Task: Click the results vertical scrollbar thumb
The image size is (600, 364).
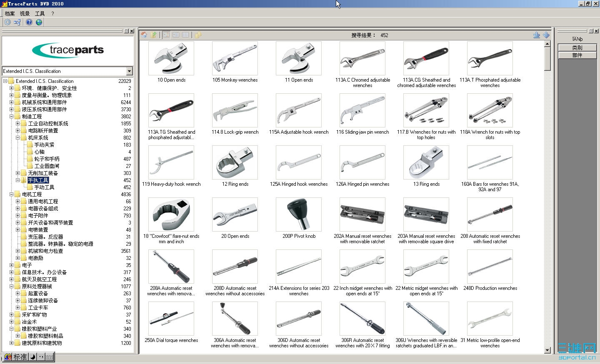Action: coord(547,59)
